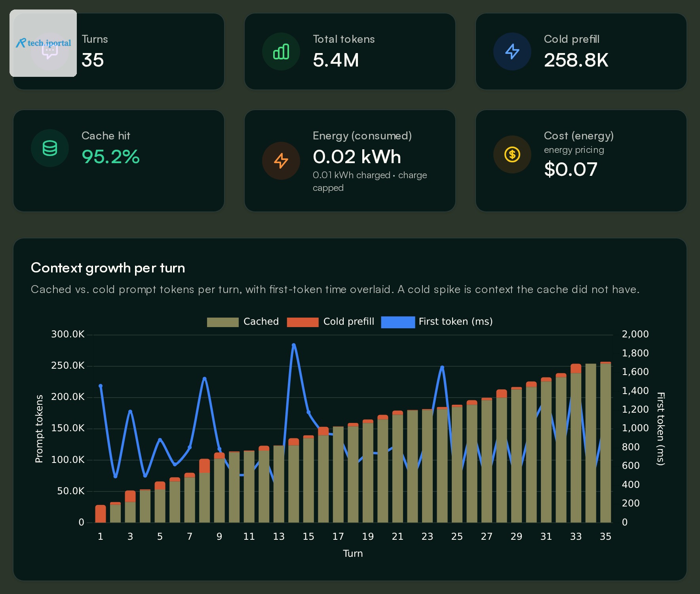The width and height of the screenshot is (700, 594).
Task: Click the Cold prefill value 258.8K
Action: pyautogui.click(x=576, y=60)
